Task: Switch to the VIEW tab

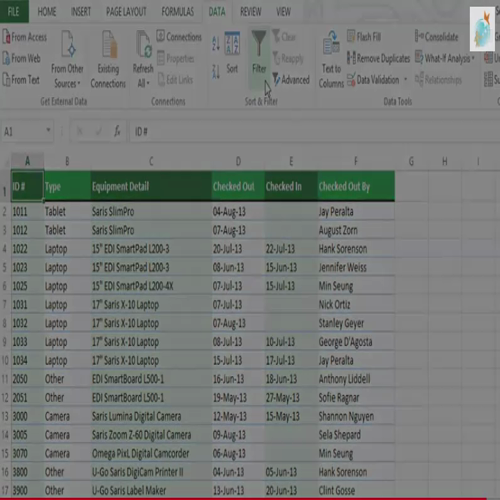Action: point(283,12)
